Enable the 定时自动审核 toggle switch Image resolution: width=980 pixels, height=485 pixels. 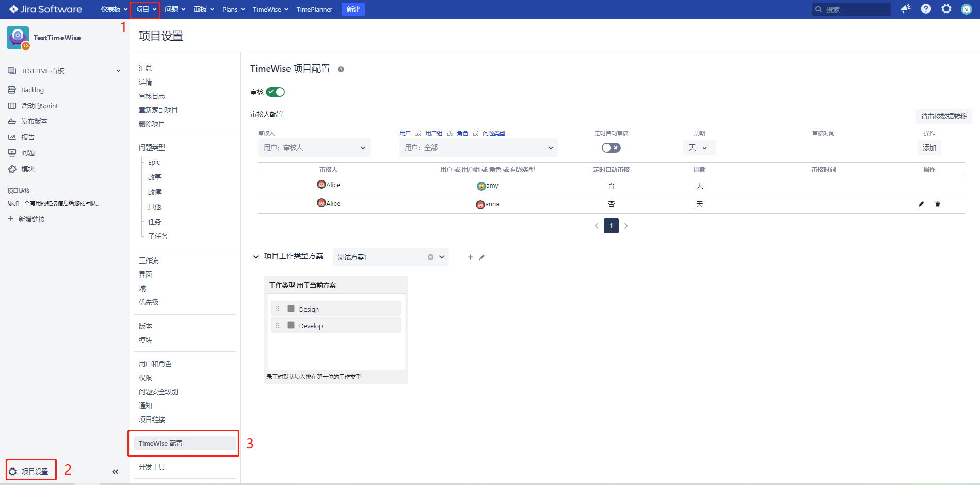click(x=611, y=148)
